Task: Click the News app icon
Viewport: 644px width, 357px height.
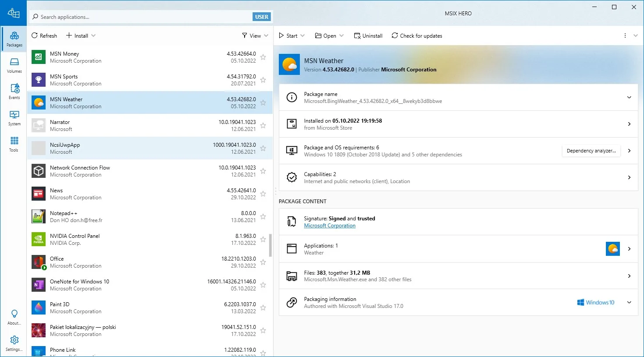Action: [39, 194]
